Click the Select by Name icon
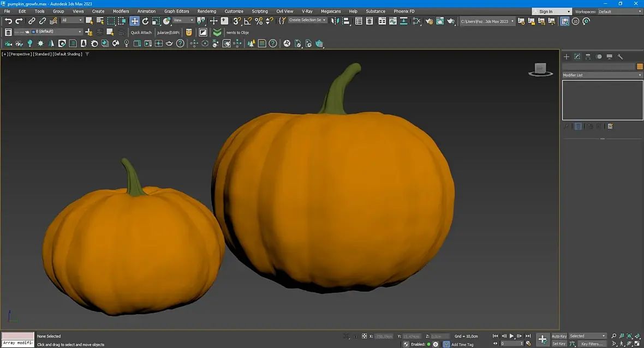Viewport: 644px width, 348px height. pyautogui.click(x=100, y=21)
